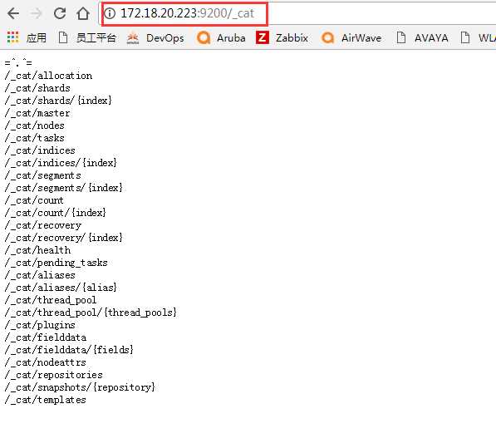Click the /_cat/segments/{index} line
The height and width of the screenshot is (448, 496).
tap(64, 188)
